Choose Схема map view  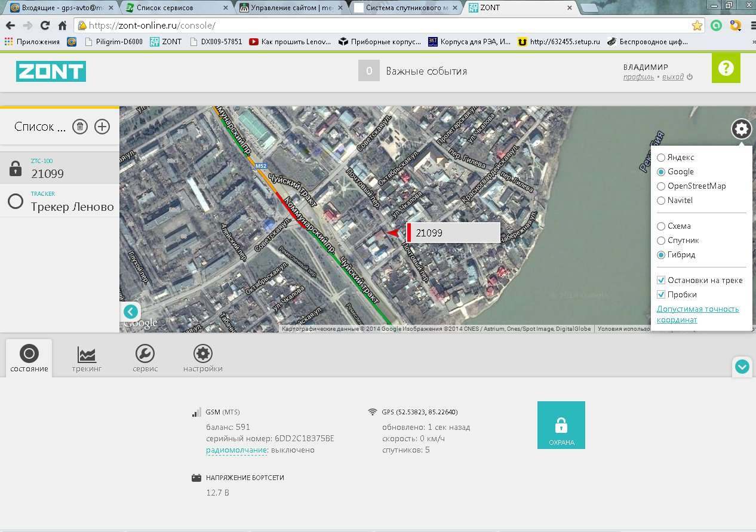pos(674,226)
